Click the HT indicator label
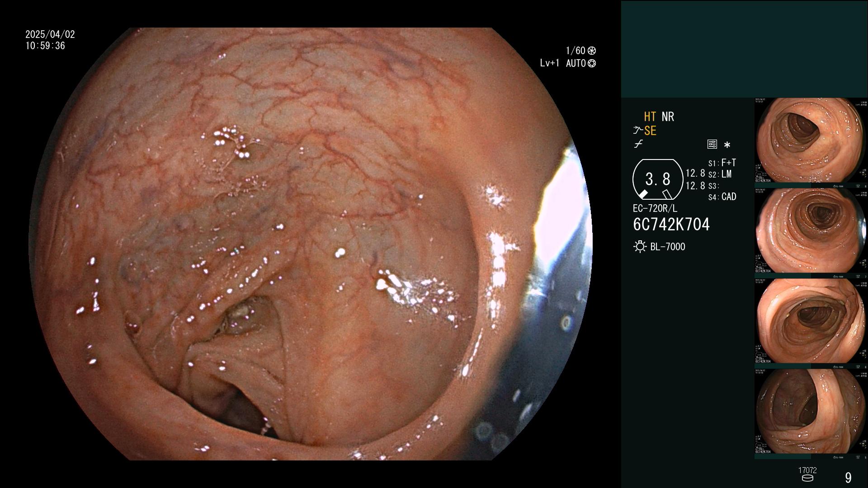This screenshot has height=488, width=868. [650, 117]
